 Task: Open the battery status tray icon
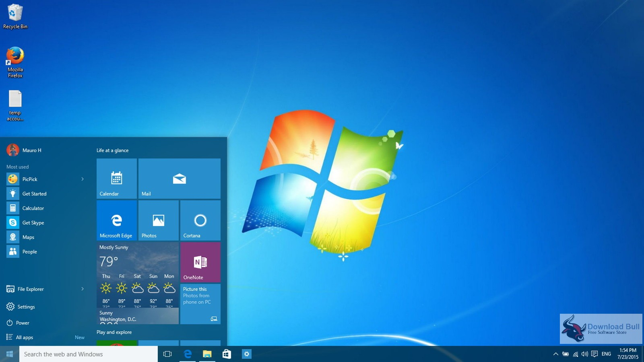[x=566, y=354]
